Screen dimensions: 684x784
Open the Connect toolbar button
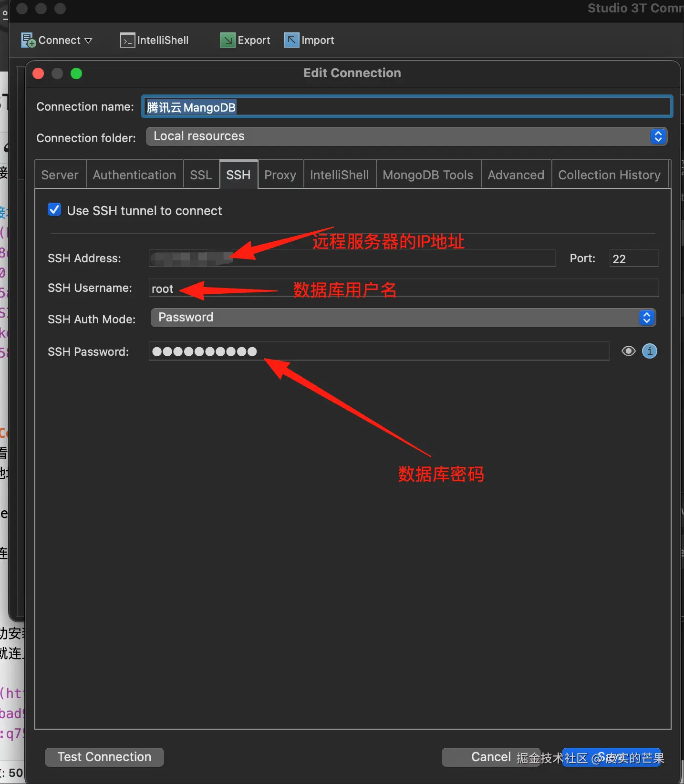click(x=51, y=41)
